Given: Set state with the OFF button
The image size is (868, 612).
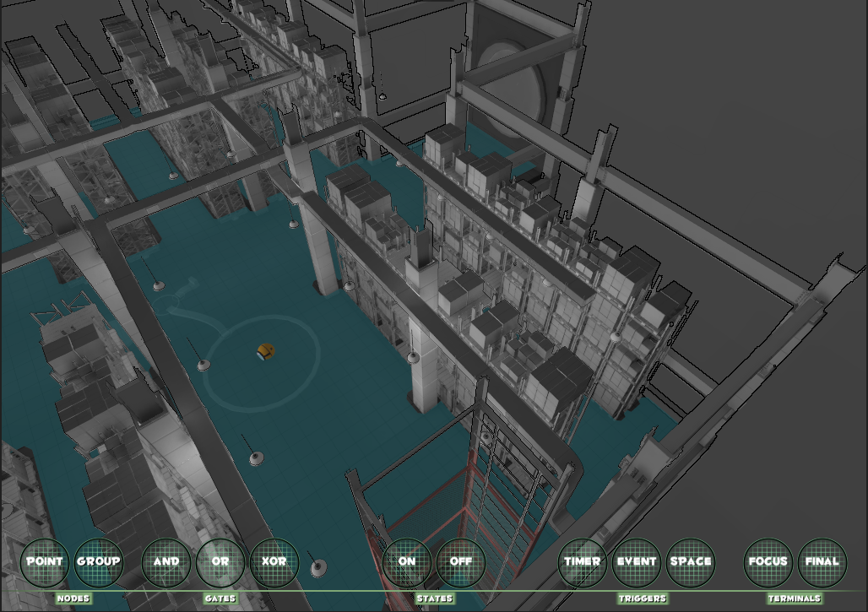Looking at the screenshot, I should [x=461, y=561].
